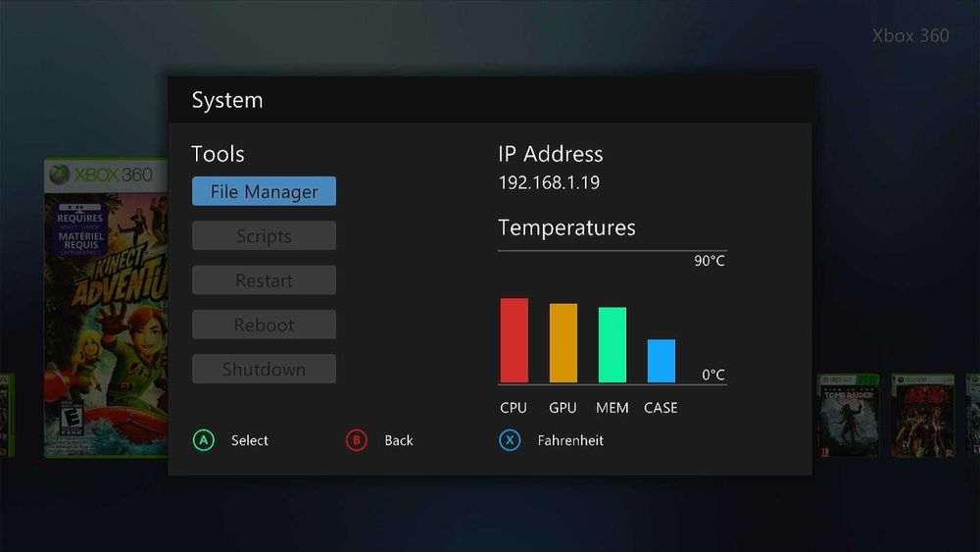Screen dimensions: 980x552
Task: Click the GPU label under chart
Action: pyautogui.click(x=563, y=408)
